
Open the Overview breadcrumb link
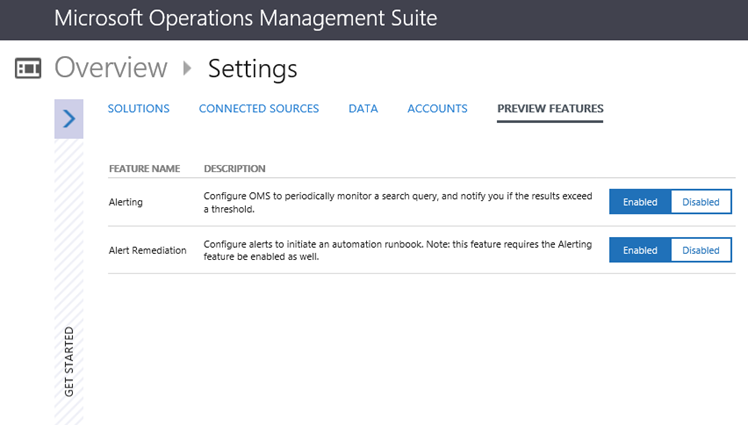click(x=111, y=68)
